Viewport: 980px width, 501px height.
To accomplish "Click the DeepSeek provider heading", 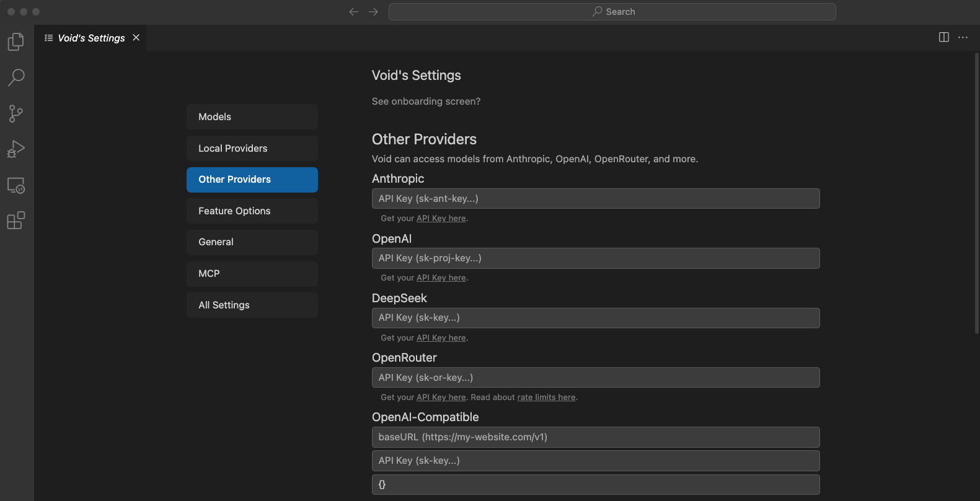I will click(399, 298).
